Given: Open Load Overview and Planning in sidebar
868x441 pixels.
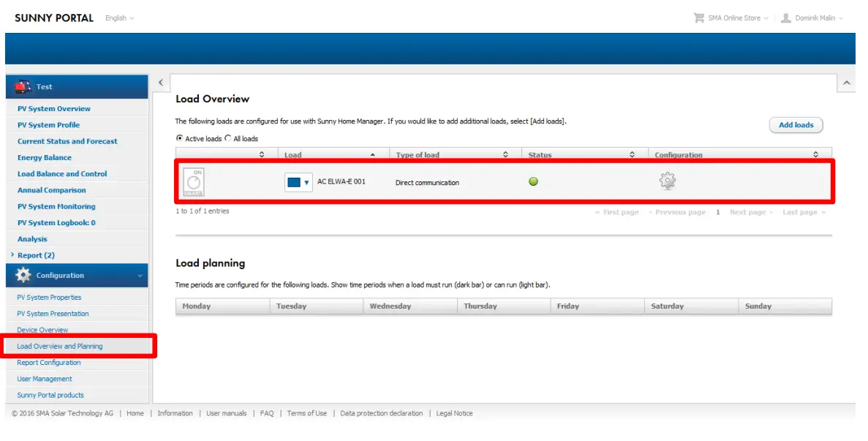Looking at the screenshot, I should [x=61, y=346].
